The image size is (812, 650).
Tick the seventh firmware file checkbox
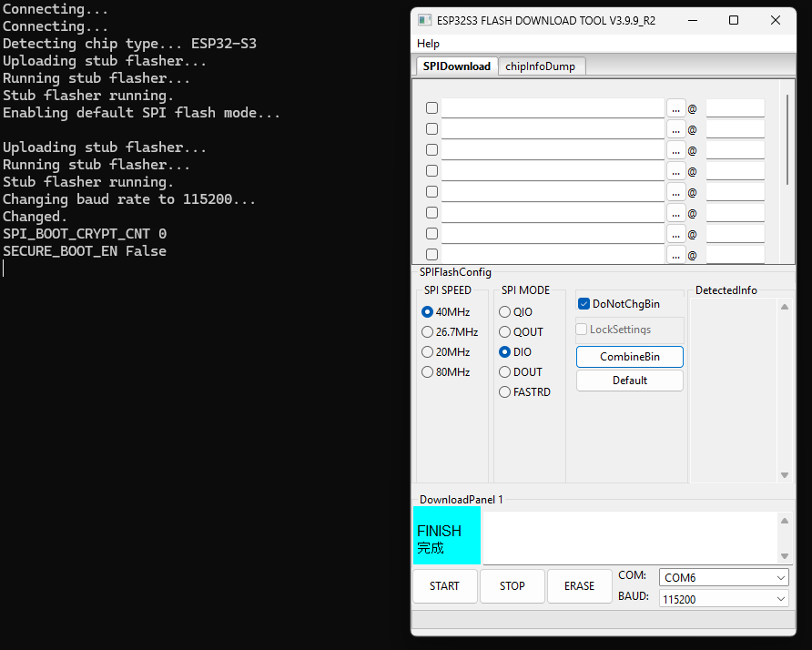[x=431, y=234]
